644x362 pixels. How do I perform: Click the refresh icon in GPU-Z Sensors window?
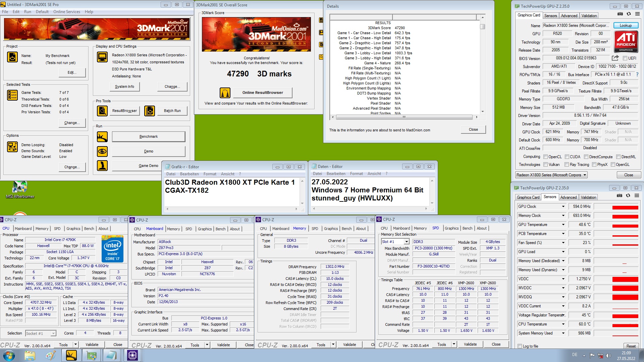628,196
